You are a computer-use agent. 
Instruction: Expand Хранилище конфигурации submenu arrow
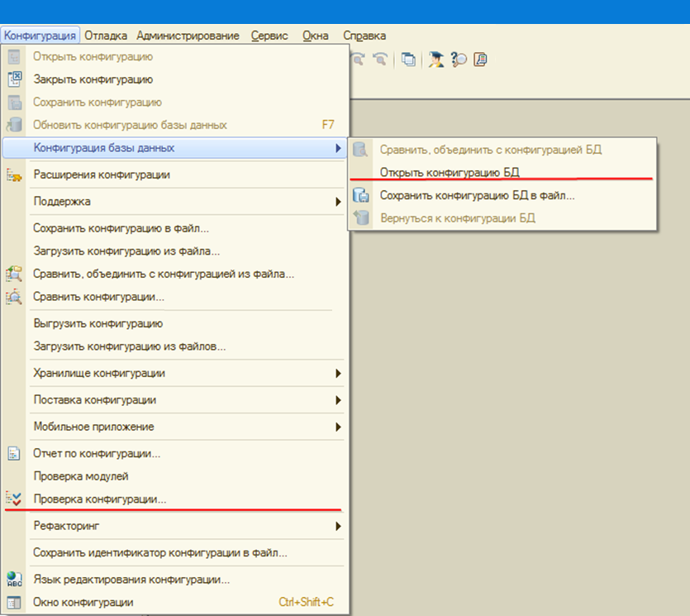click(338, 374)
